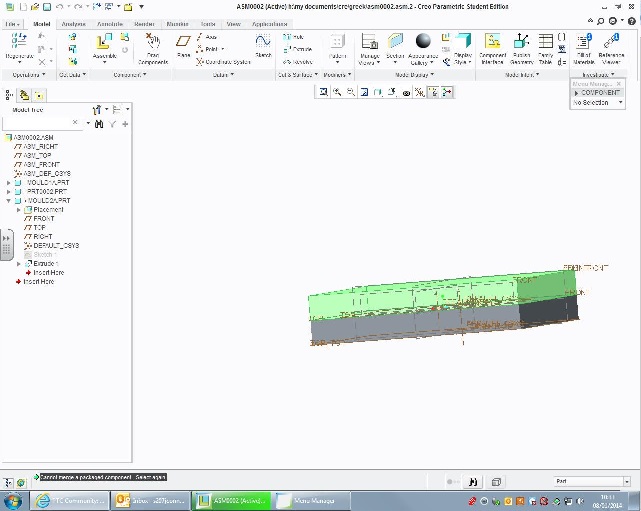Switch to the Analysis tab
Image resolution: width=641 pixels, height=511 pixels.
(x=74, y=24)
